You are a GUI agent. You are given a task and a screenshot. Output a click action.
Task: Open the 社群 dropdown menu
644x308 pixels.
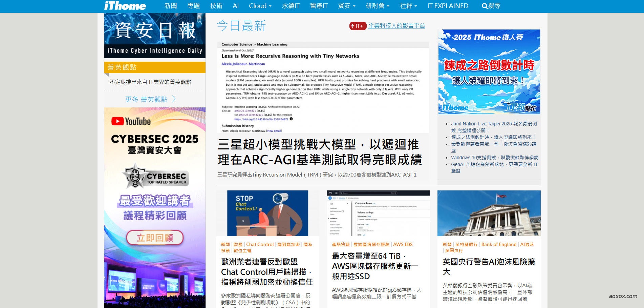[408, 6]
